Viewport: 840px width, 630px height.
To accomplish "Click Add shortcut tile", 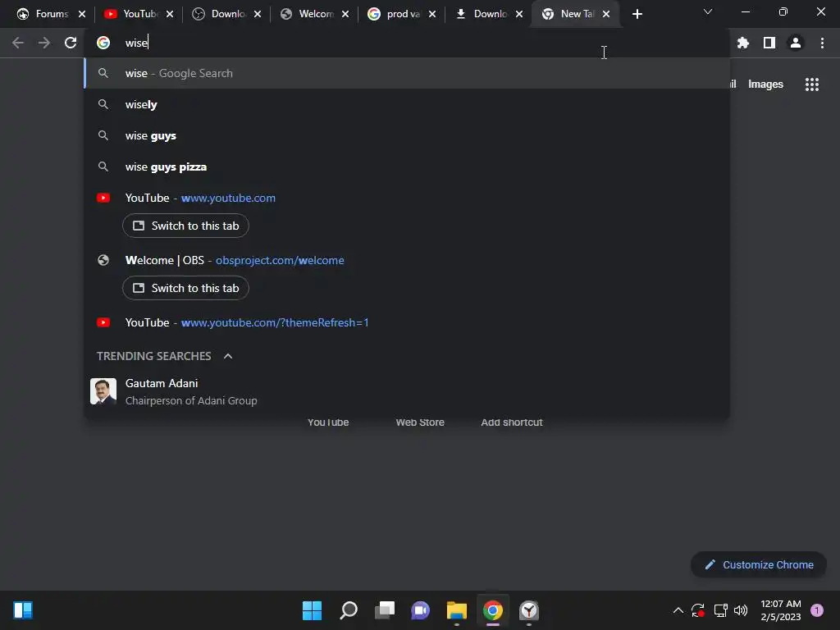I will coord(512,422).
